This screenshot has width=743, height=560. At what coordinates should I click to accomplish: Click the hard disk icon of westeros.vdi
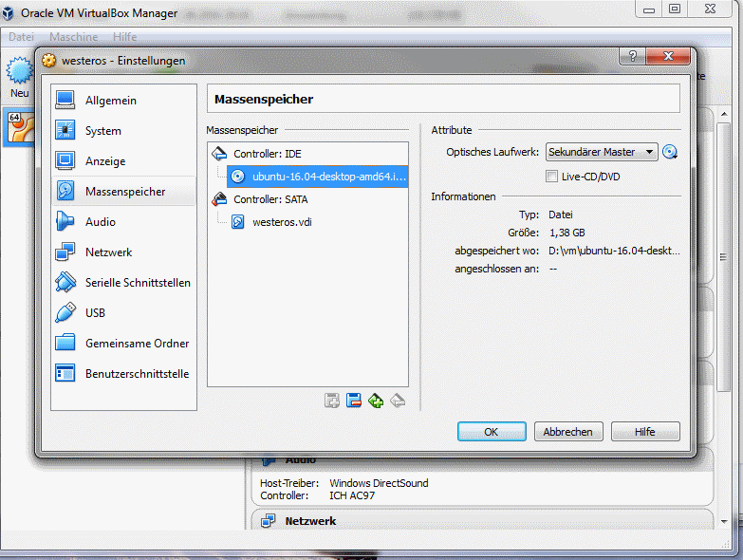coord(238,222)
